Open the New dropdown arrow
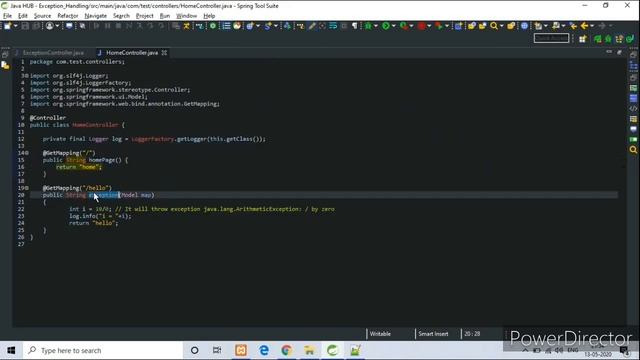The height and width of the screenshot is (360, 640). 16,26
